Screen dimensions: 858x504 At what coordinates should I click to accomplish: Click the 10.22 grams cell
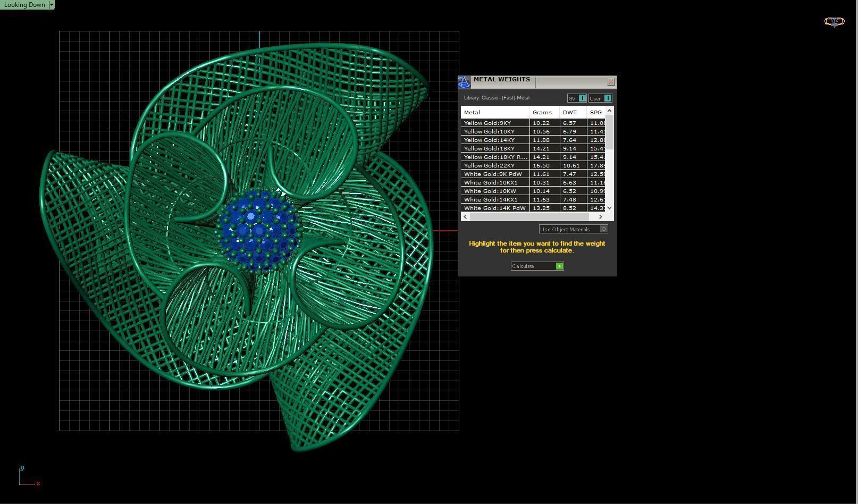pos(544,123)
